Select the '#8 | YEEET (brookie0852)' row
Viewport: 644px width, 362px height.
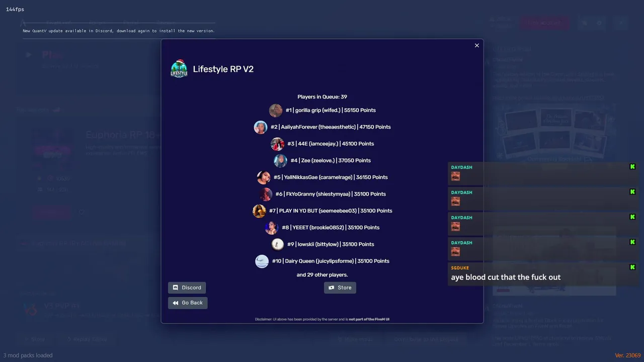coord(323,227)
